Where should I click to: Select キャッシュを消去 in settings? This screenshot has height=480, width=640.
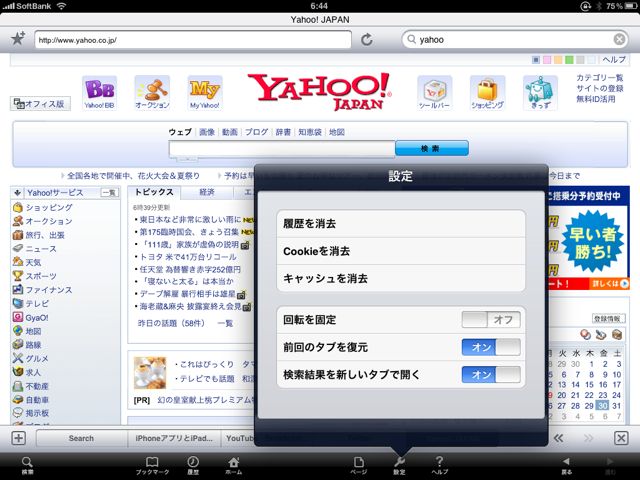click(401, 278)
